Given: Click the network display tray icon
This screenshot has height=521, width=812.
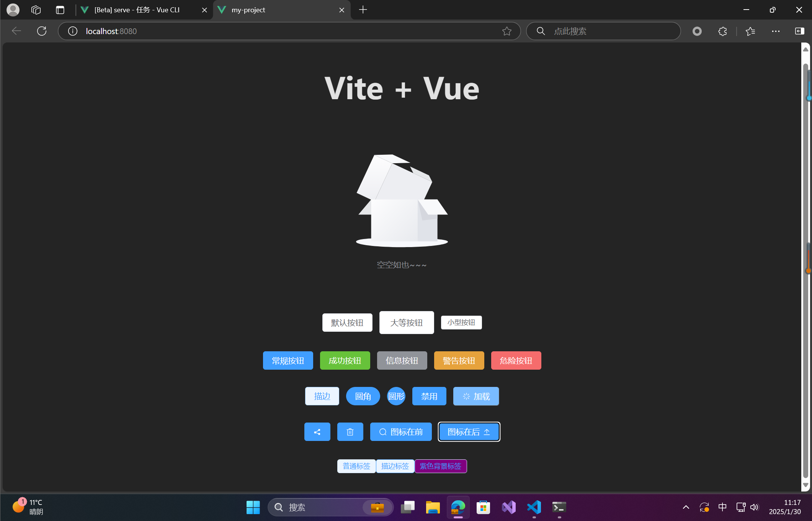Looking at the screenshot, I should pyautogui.click(x=741, y=507).
